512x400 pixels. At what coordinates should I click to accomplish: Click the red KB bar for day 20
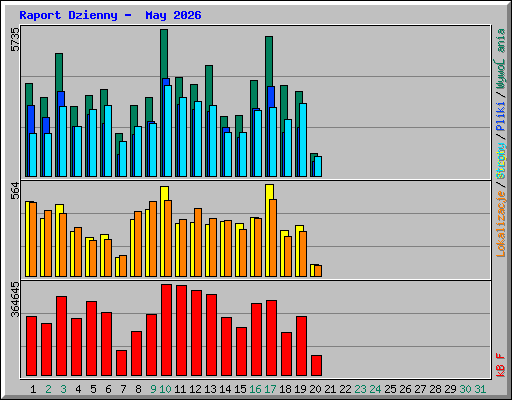click(316, 365)
